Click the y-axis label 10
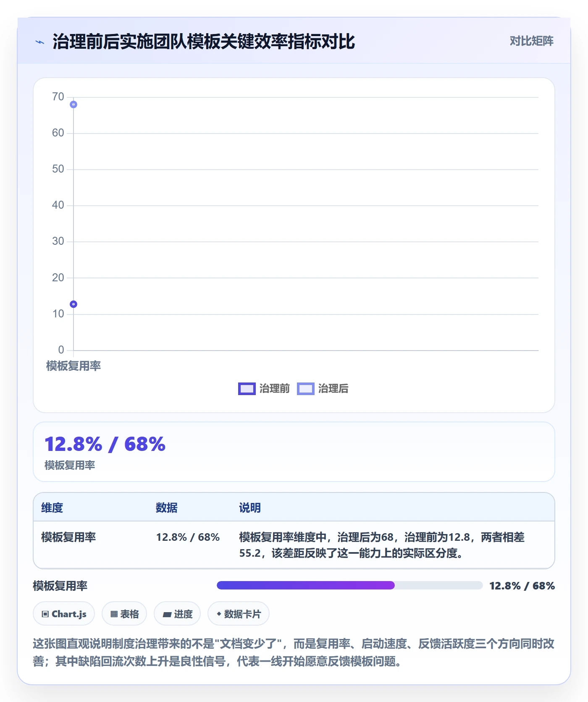 [x=58, y=314]
